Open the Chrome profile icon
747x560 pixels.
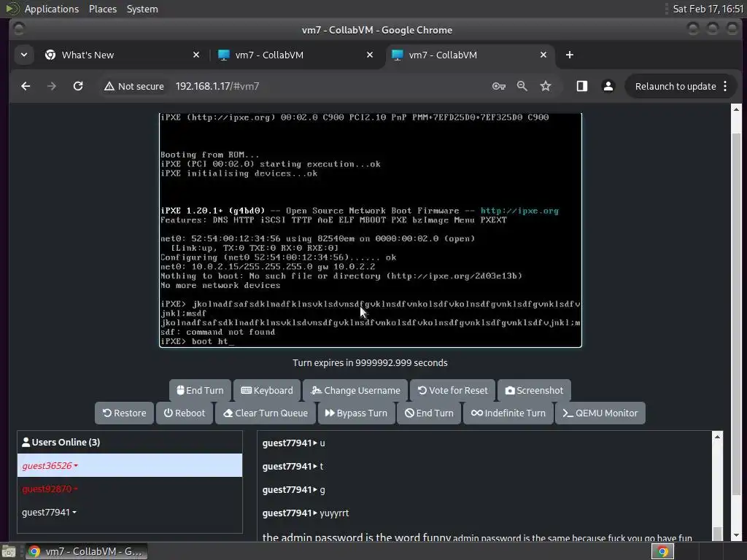click(608, 86)
